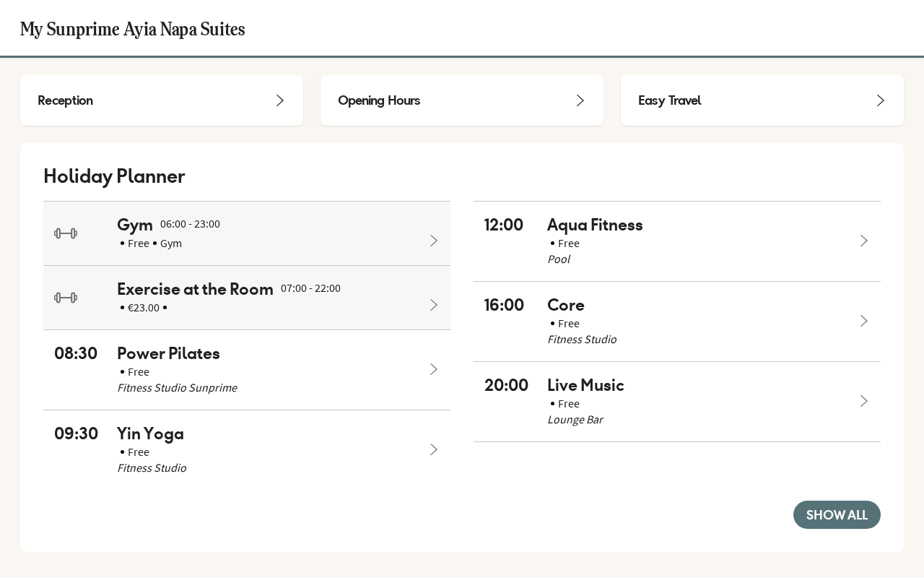The height and width of the screenshot is (578, 924).
Task: Select the Aqua Fitness activity title
Action: [595, 225]
